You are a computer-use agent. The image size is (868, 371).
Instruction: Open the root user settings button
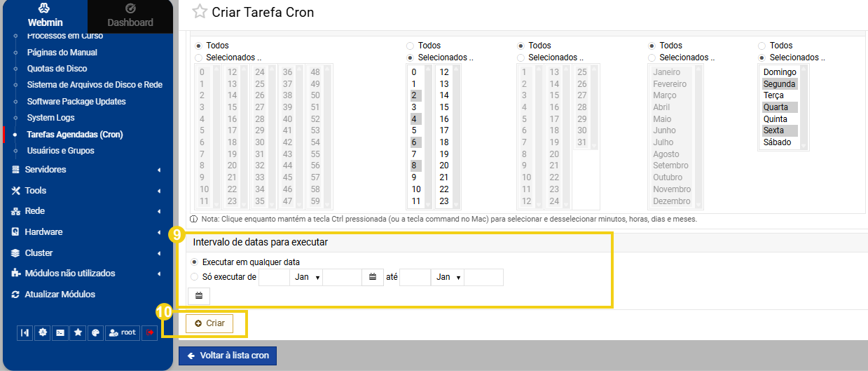122,332
